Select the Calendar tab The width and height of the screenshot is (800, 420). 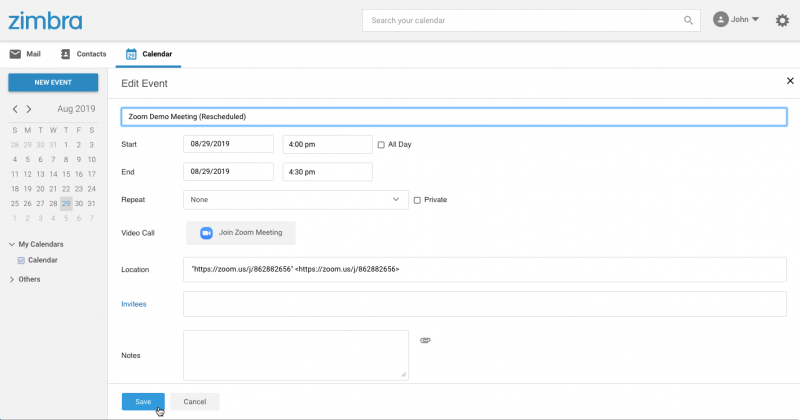pos(148,54)
